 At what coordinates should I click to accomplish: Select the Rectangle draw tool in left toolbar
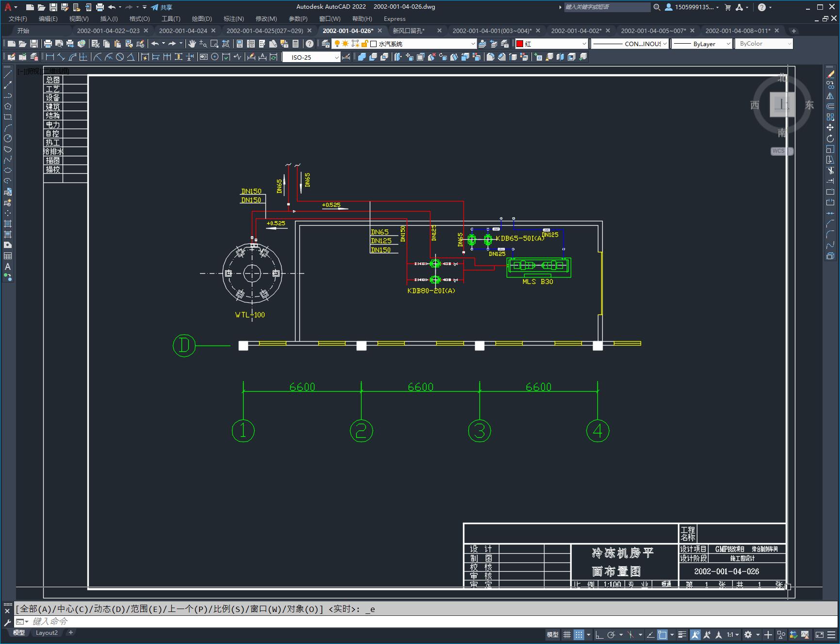(8, 117)
